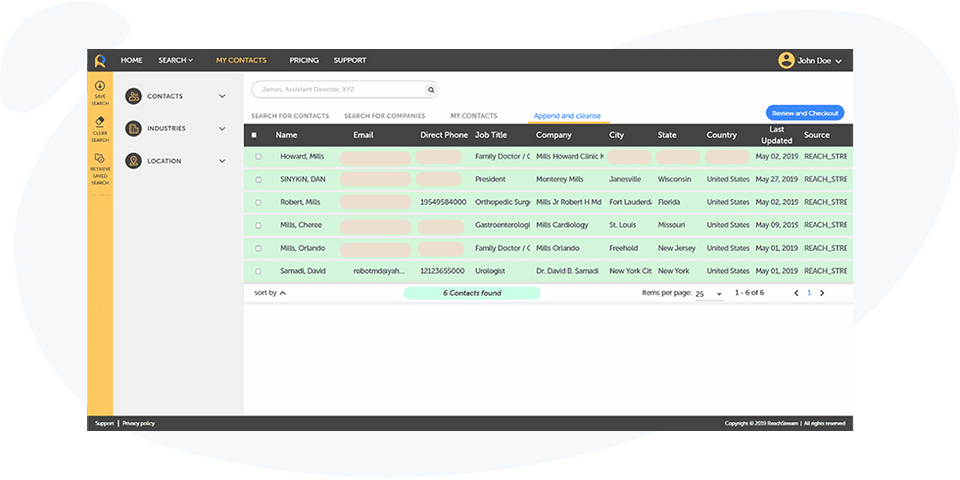Viewport: 960px width, 480px height.
Task: Expand the sort by control
Action: pos(270,293)
